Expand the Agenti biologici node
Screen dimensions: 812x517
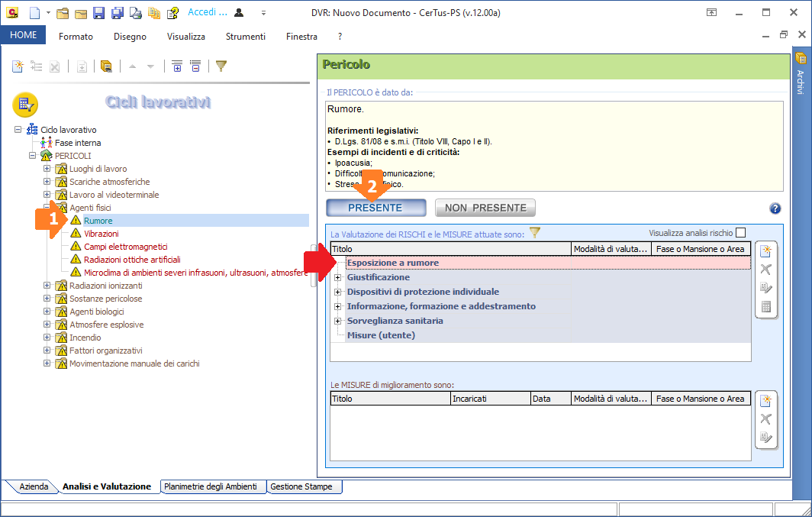point(47,311)
